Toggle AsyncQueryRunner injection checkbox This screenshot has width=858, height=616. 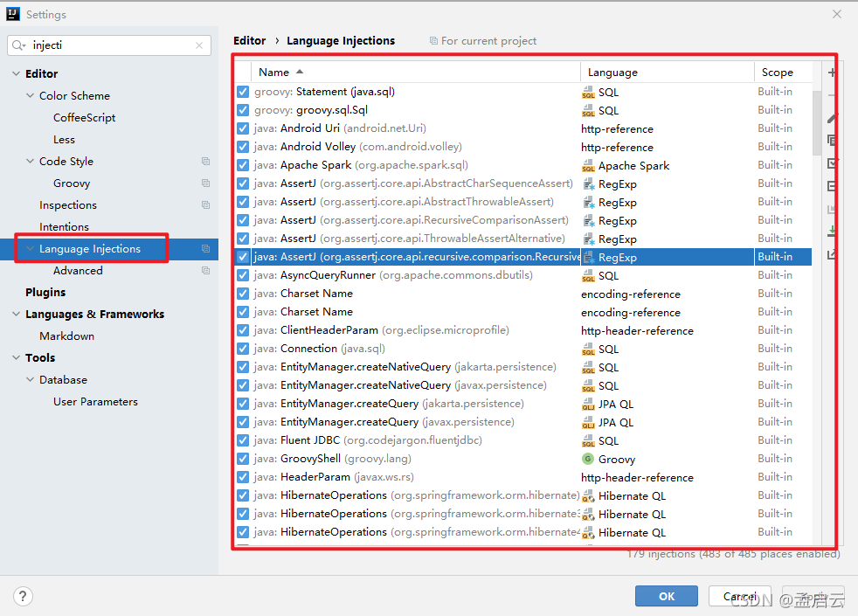coord(243,275)
